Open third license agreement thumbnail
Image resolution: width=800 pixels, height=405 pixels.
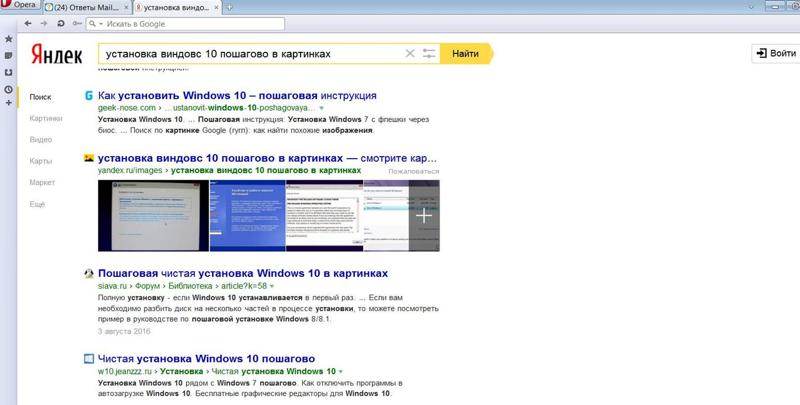tap(324, 215)
